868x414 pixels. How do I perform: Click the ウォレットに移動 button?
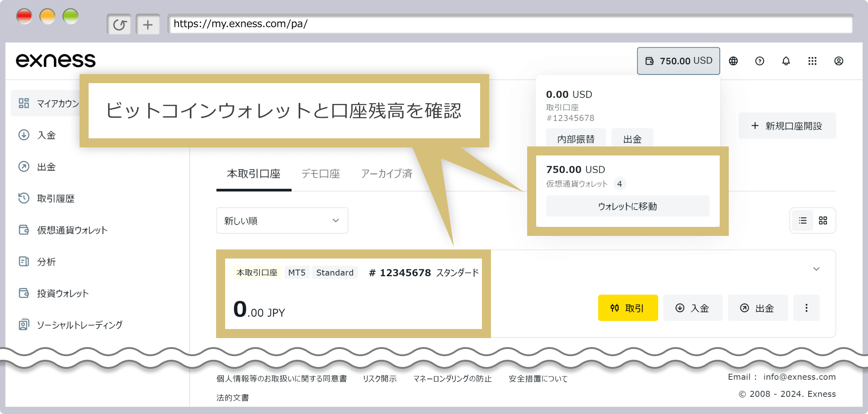627,206
